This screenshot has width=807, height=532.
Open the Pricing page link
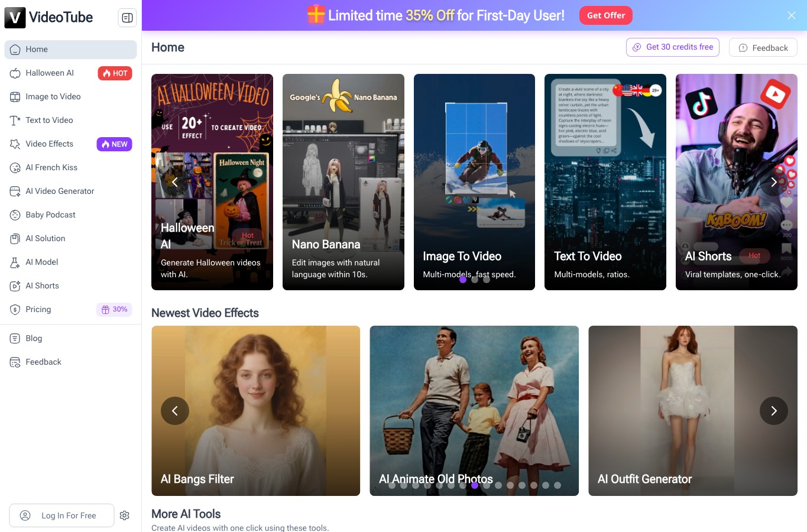[71, 310]
